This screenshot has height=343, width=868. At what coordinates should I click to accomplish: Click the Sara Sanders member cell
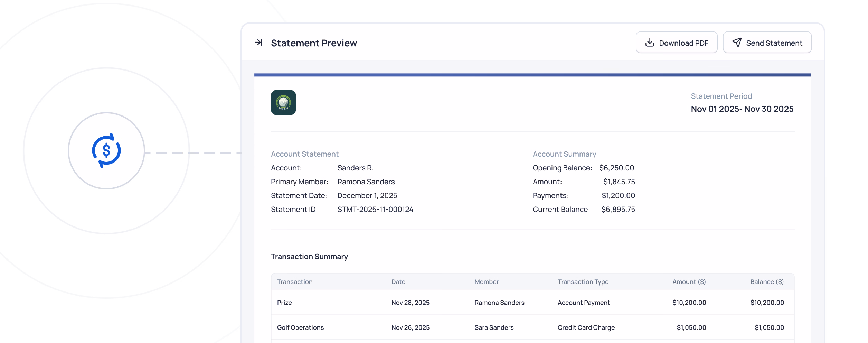click(494, 327)
